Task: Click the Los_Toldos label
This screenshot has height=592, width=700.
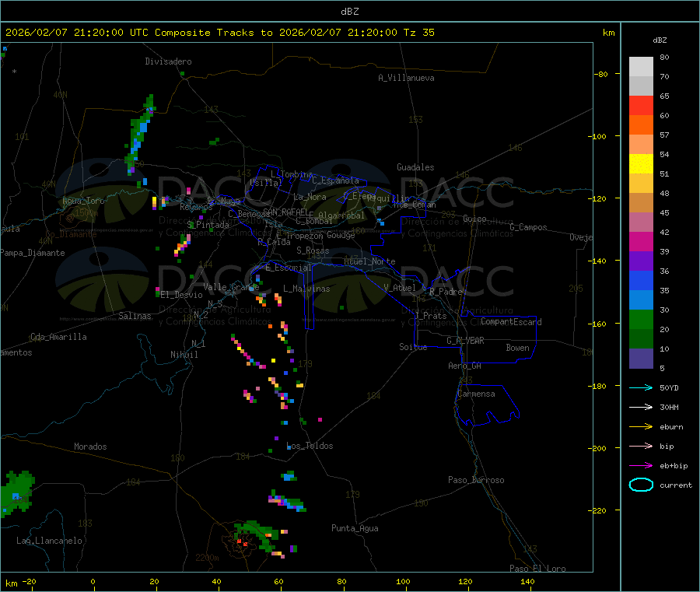Action: coord(310,446)
